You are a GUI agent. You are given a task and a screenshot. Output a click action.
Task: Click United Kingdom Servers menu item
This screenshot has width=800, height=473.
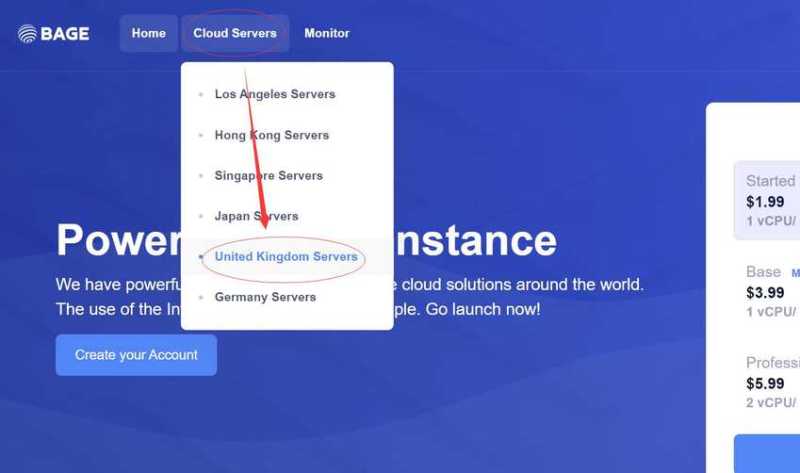285,257
